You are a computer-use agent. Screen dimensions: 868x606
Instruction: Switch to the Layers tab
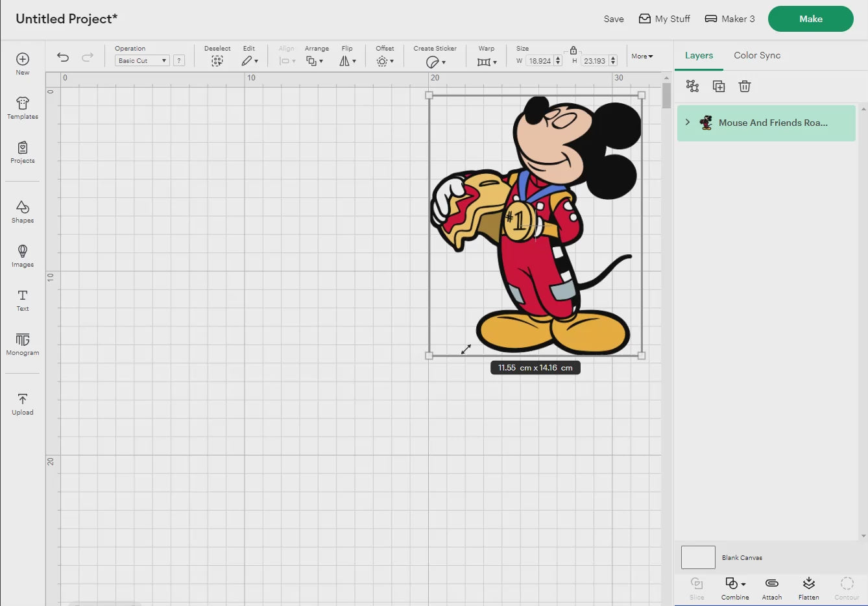699,55
